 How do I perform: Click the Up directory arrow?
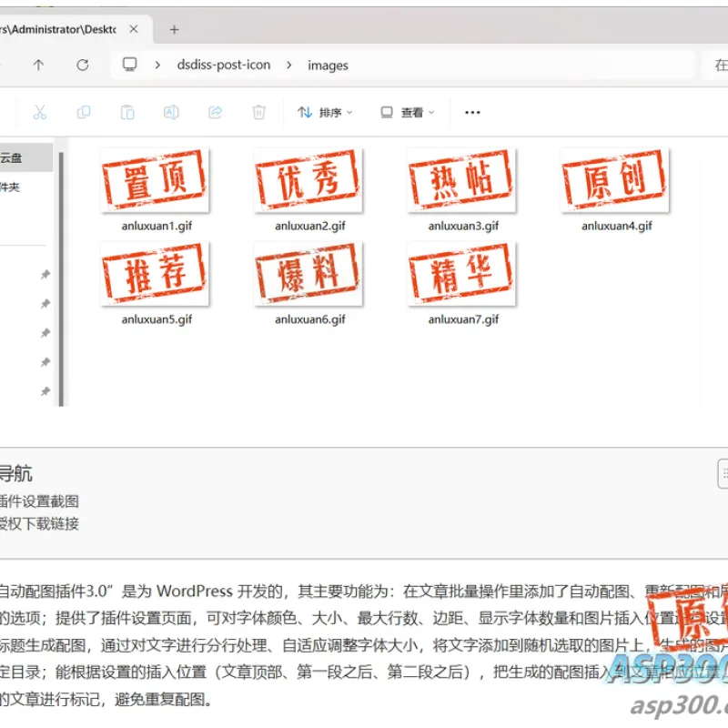(x=38, y=65)
